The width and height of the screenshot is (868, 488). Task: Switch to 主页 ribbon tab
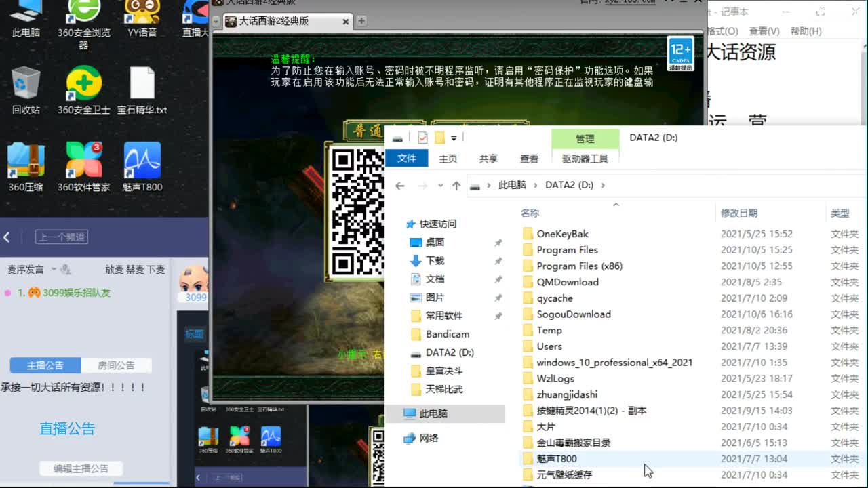click(448, 159)
